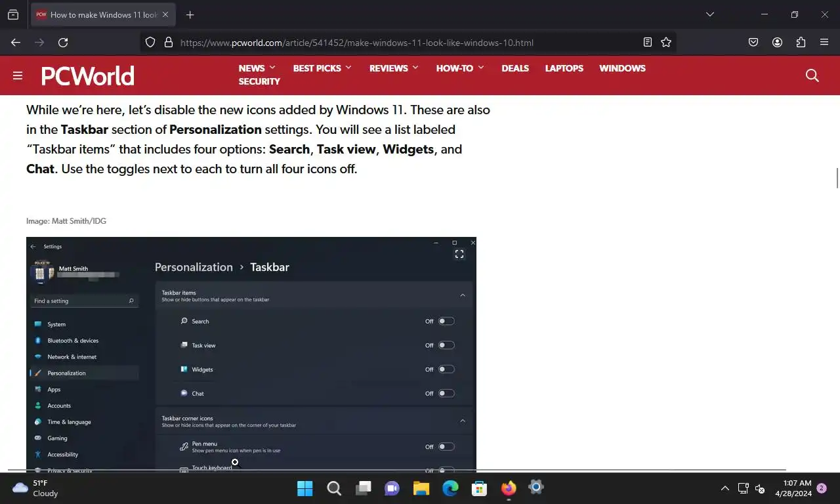Toggle Widgets switch in screenshot

pyautogui.click(x=446, y=369)
